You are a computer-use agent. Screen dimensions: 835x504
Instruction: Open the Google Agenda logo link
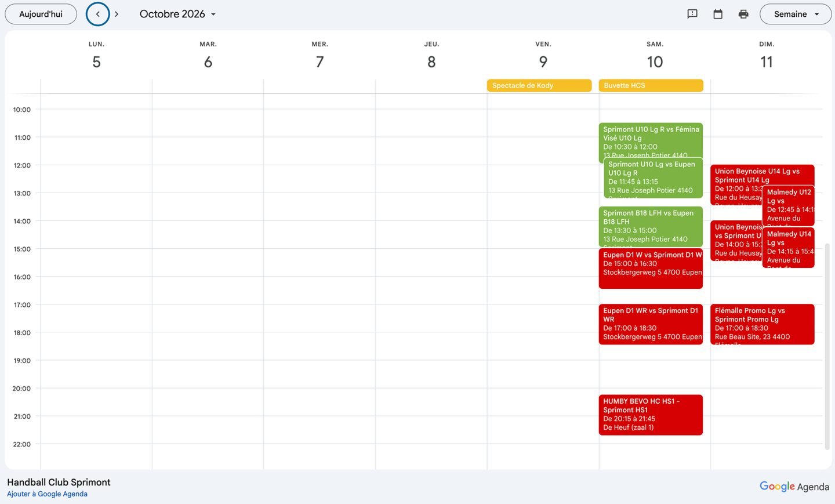794,487
